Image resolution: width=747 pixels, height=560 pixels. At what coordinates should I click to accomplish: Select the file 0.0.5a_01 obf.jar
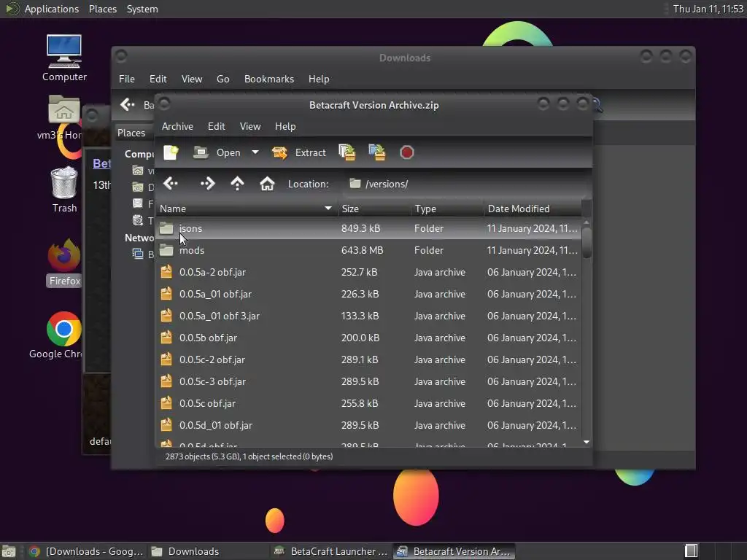(x=368, y=295)
